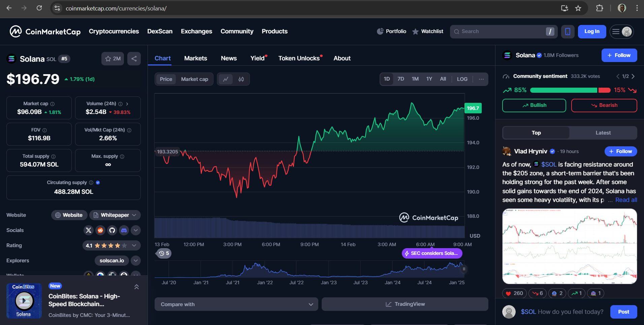Open the Markets tab

click(x=195, y=58)
